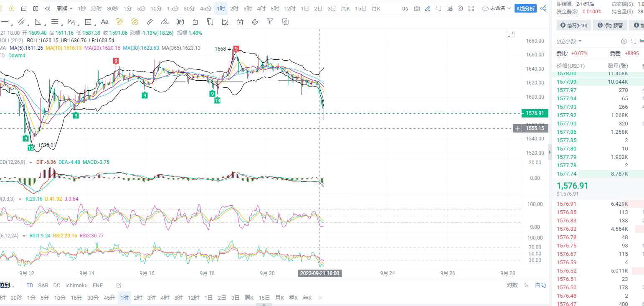Click the trash delete drawings icon

coord(240,22)
